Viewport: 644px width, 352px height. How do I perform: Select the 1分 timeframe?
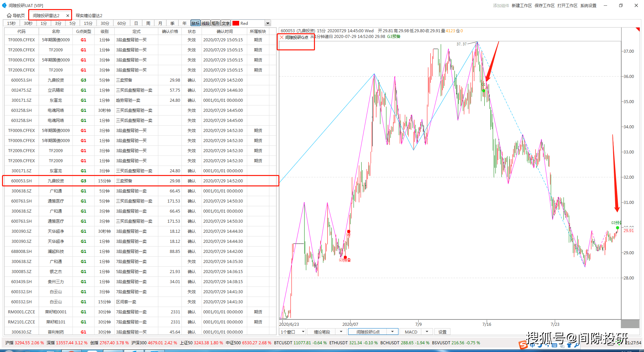(x=44, y=23)
